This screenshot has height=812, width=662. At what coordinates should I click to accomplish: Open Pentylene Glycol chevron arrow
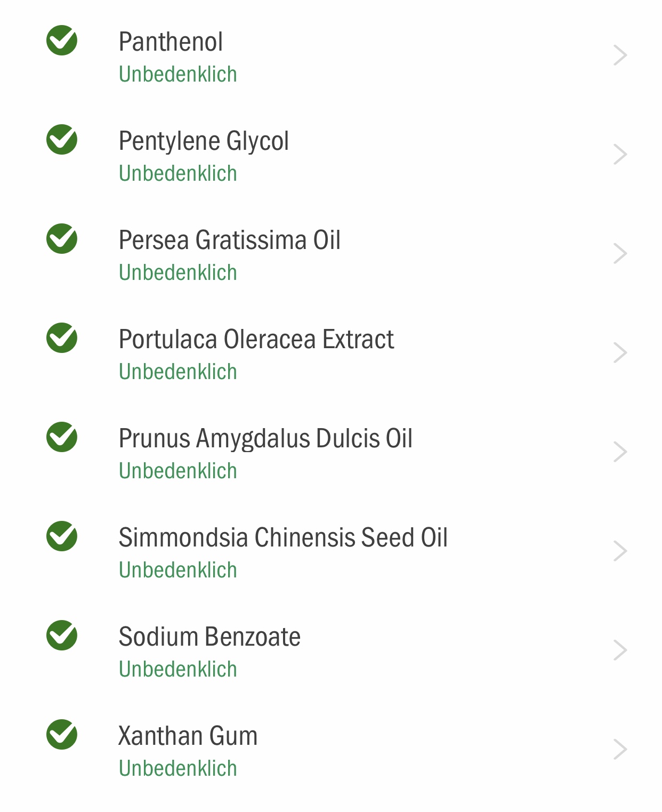pos(620,155)
